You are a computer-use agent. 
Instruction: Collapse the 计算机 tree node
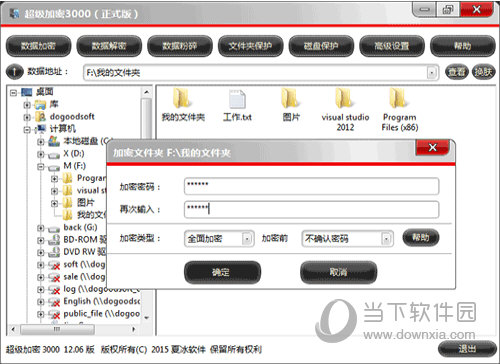pos(27,129)
